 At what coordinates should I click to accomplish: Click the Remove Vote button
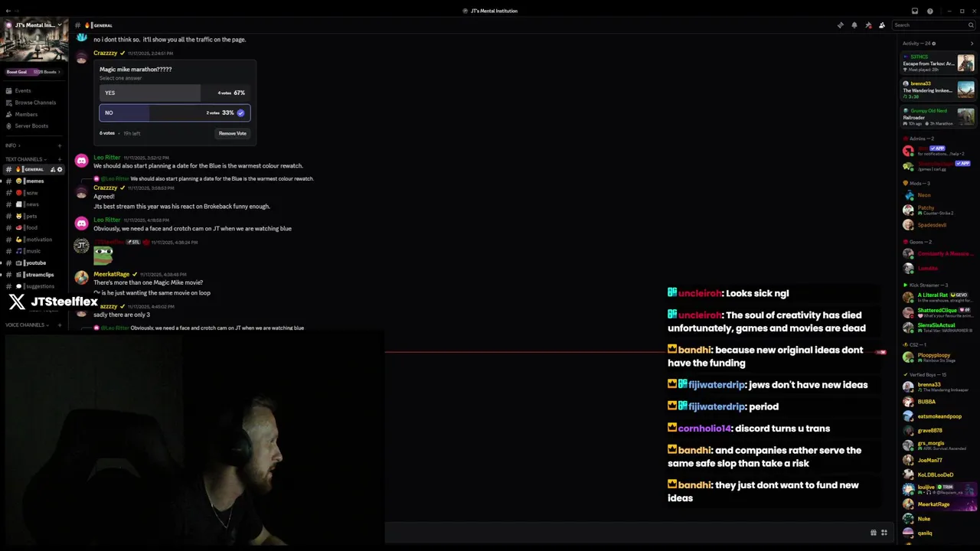[x=233, y=133]
